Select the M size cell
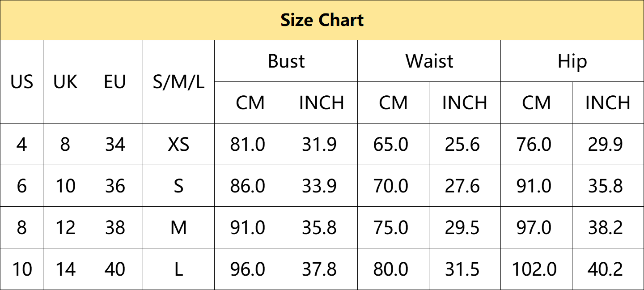Viewport: 644px width, 290px height. click(178, 227)
